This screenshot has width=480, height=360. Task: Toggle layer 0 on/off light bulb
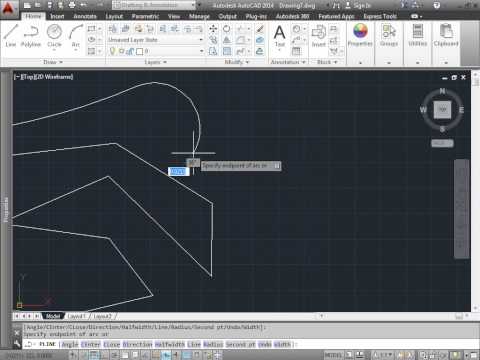113,51
